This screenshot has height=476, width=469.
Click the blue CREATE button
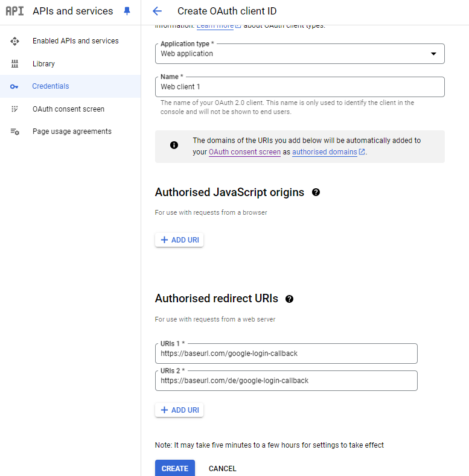click(175, 468)
